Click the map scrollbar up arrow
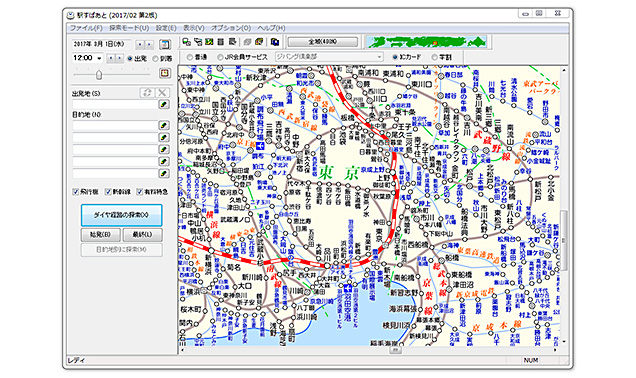 (564, 71)
